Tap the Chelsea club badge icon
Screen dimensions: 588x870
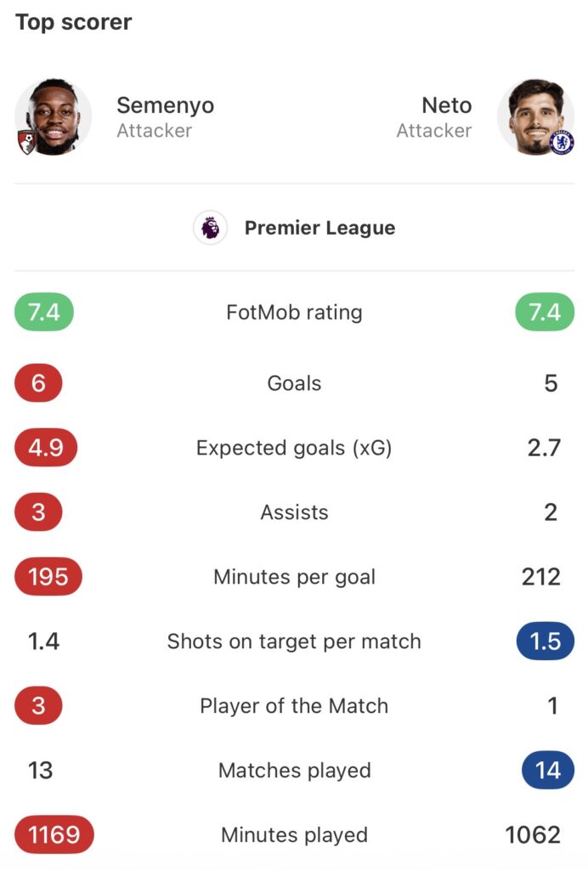[x=562, y=141]
